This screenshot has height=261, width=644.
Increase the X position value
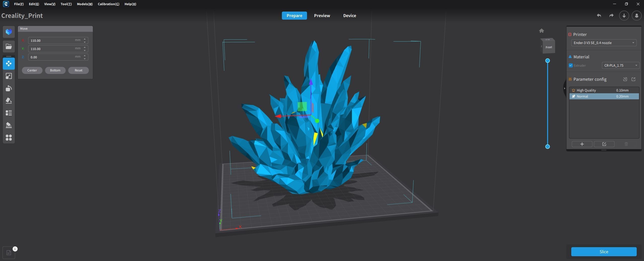[85, 39]
